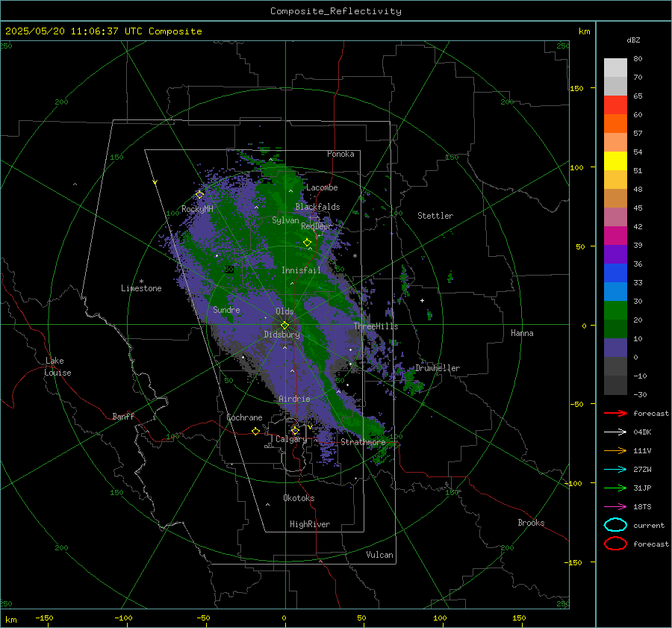
Task: Click the 04DK legend label
Action: pyautogui.click(x=642, y=432)
